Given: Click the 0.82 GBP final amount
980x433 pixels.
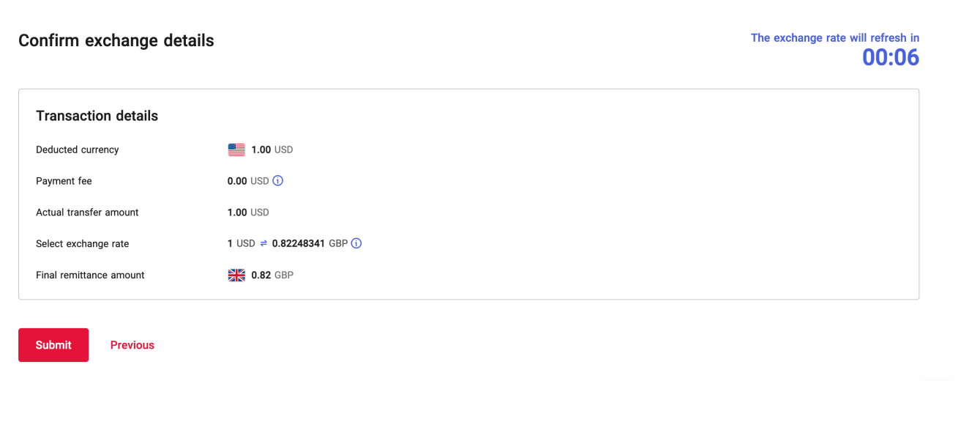Looking at the screenshot, I should click(272, 275).
